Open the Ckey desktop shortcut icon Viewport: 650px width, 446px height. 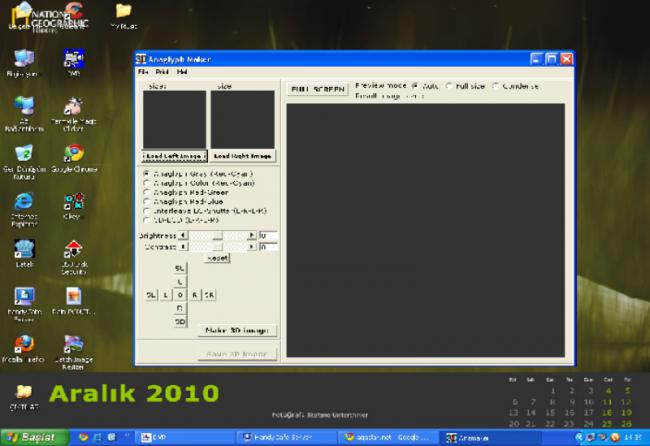pyautogui.click(x=74, y=201)
